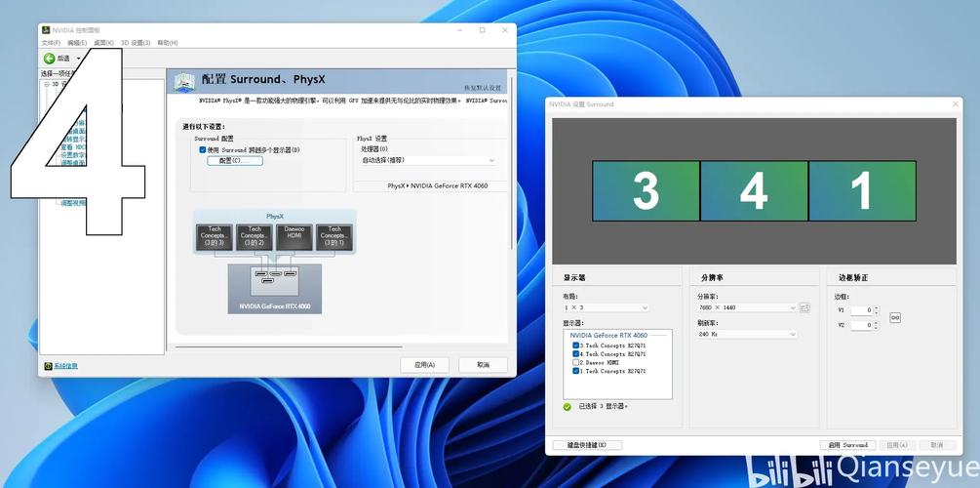The height and width of the screenshot is (488, 980).
Task: Click 应用(A) in the NVIDIA Control Panel
Action: (424, 365)
